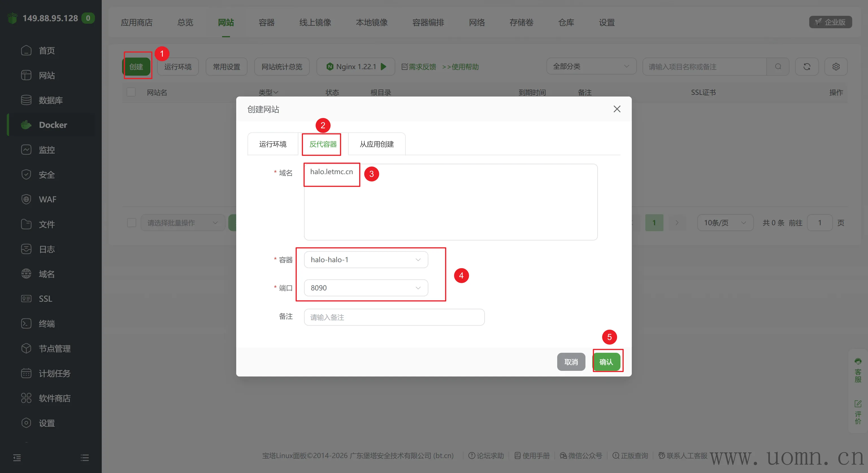Open the 容器编排 top tab
The width and height of the screenshot is (868, 473).
[x=428, y=23]
